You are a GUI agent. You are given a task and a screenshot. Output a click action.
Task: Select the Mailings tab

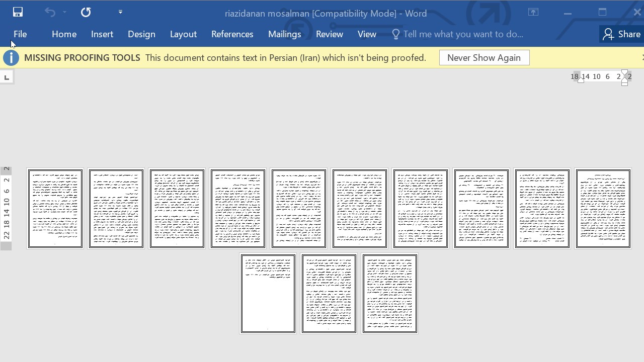284,34
